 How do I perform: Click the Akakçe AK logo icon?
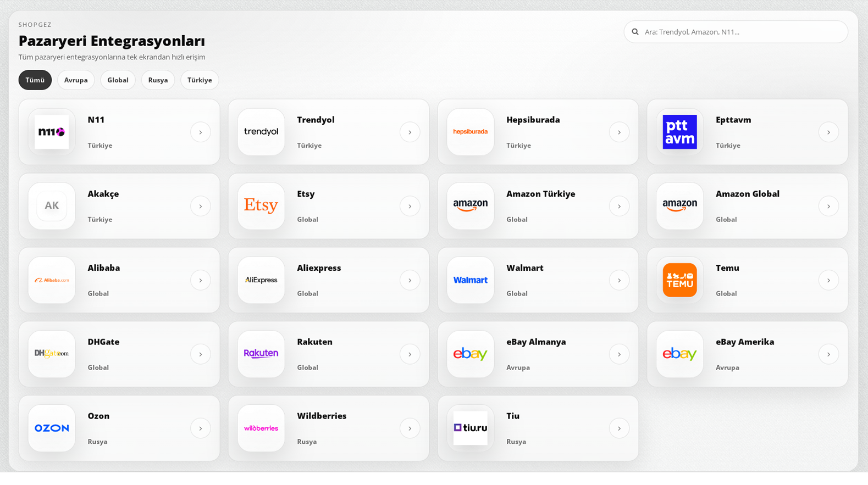coord(52,206)
